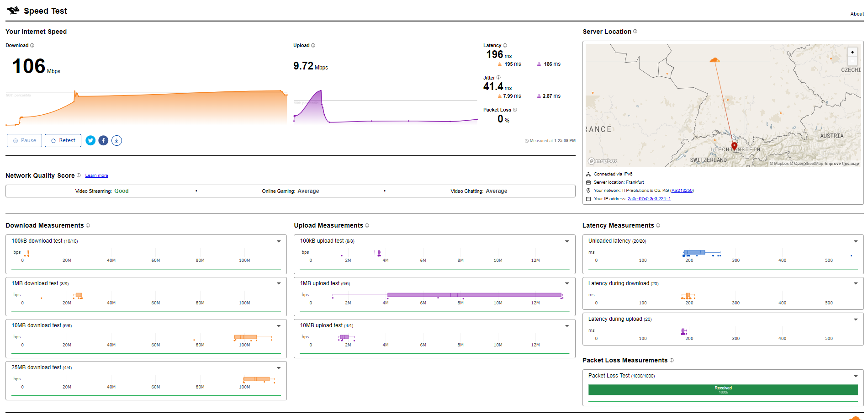This screenshot has height=420, width=868.
Task: Click the server icon beside Server location: Frankfurt
Action: pos(588,182)
